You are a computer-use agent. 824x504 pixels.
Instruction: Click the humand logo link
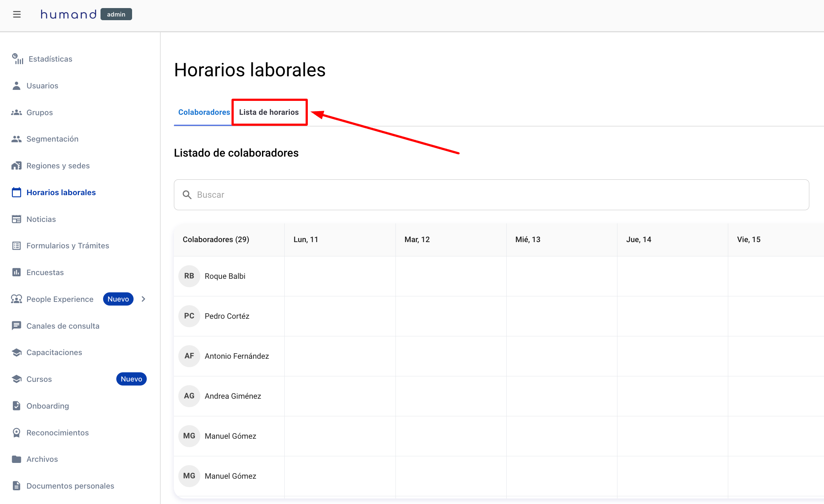click(x=69, y=14)
